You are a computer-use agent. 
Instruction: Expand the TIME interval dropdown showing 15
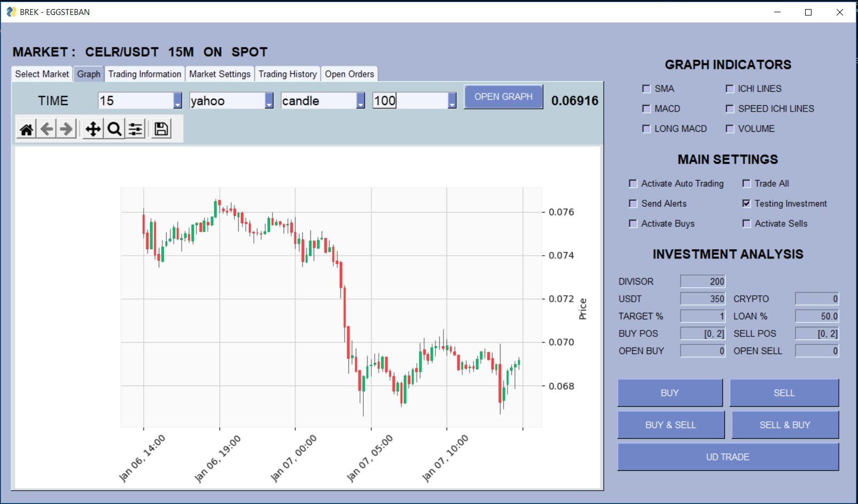[x=177, y=100]
